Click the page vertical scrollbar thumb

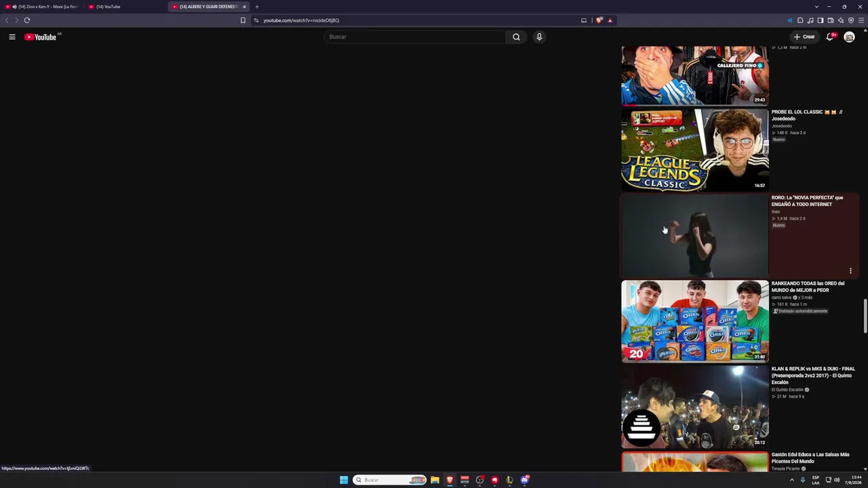pyautogui.click(x=865, y=317)
